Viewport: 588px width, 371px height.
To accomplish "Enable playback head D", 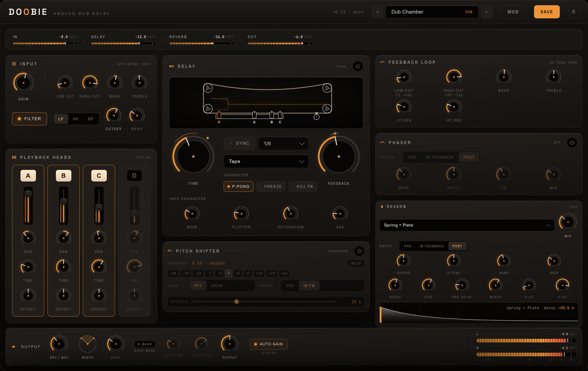I will pyautogui.click(x=134, y=175).
